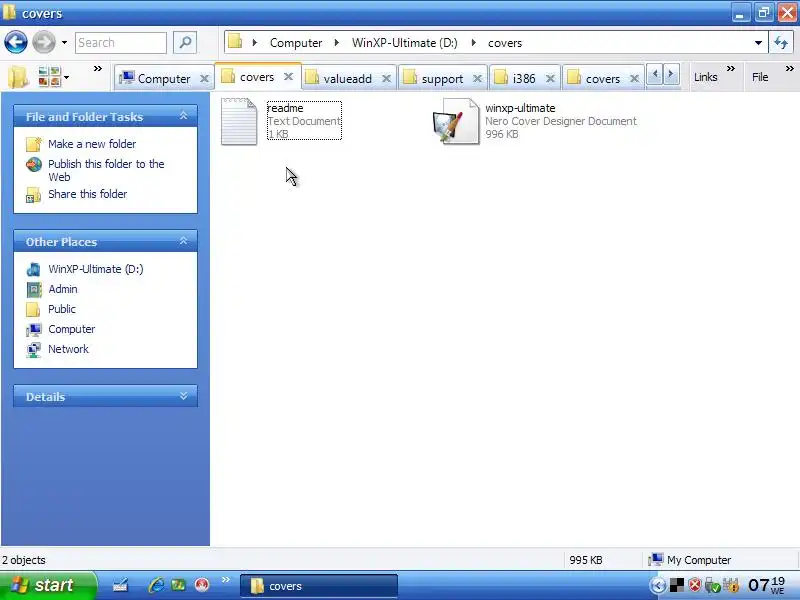Close the support tab
This screenshot has height=600, width=800.
pos(477,79)
